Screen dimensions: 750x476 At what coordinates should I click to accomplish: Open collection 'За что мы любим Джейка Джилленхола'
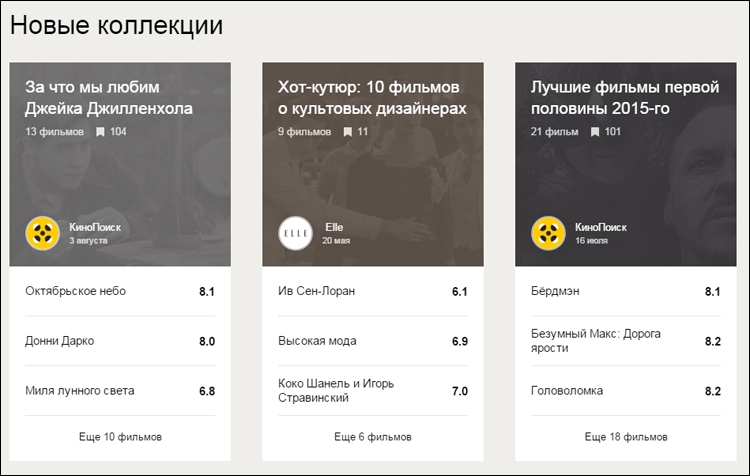[109, 98]
